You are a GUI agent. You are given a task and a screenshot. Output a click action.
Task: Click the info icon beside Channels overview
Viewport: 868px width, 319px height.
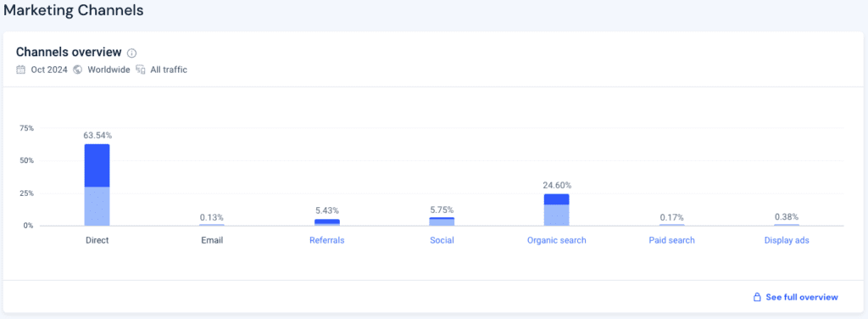(131, 53)
